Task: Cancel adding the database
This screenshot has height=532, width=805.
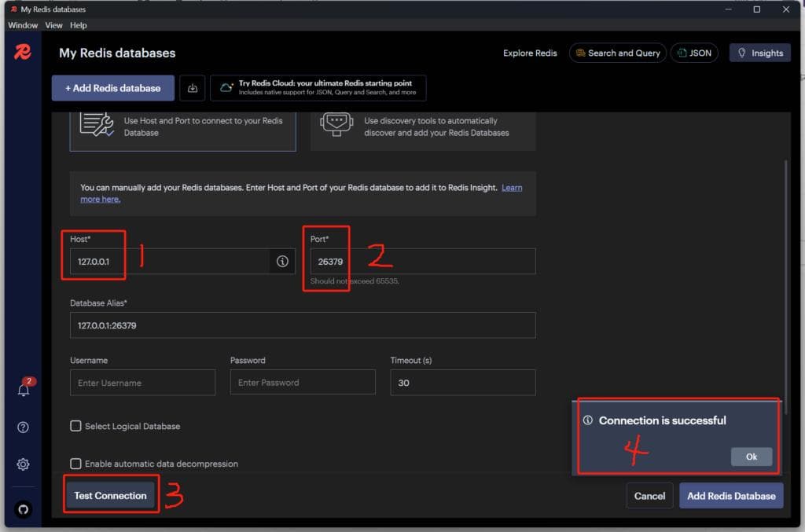Action: (x=649, y=496)
